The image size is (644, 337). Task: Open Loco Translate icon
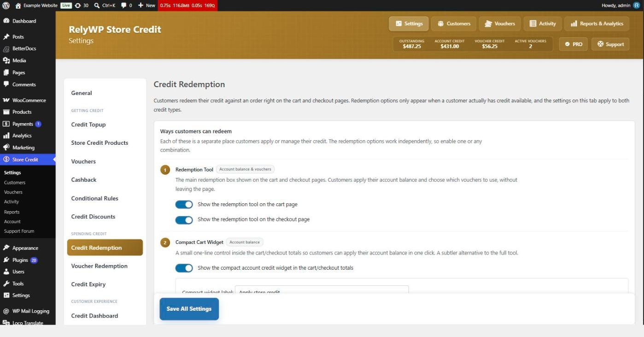pyautogui.click(x=6, y=323)
